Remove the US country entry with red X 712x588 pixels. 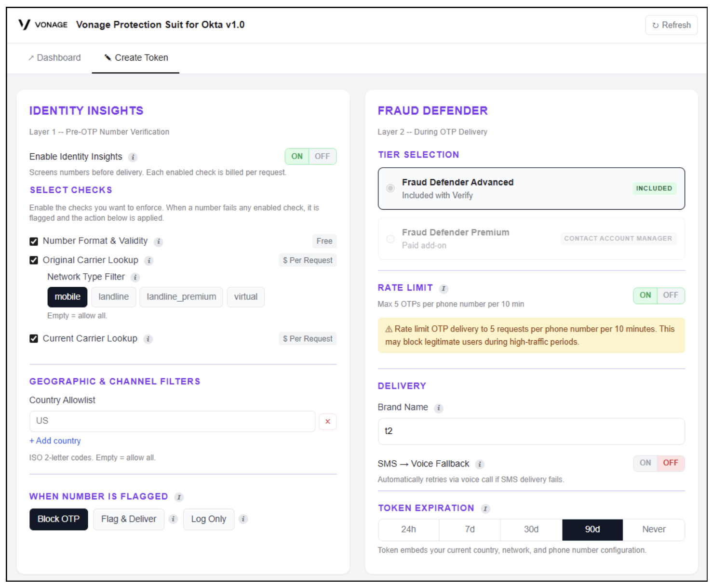click(328, 422)
